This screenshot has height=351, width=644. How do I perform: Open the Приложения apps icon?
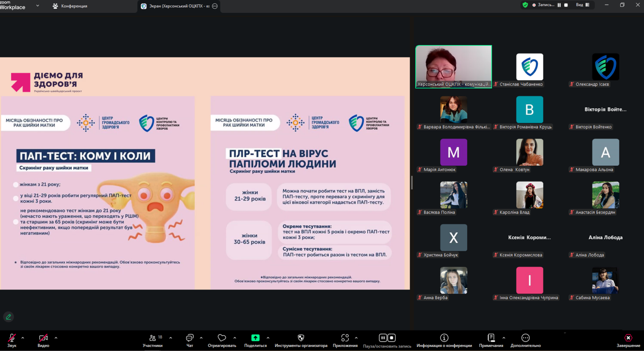(345, 338)
